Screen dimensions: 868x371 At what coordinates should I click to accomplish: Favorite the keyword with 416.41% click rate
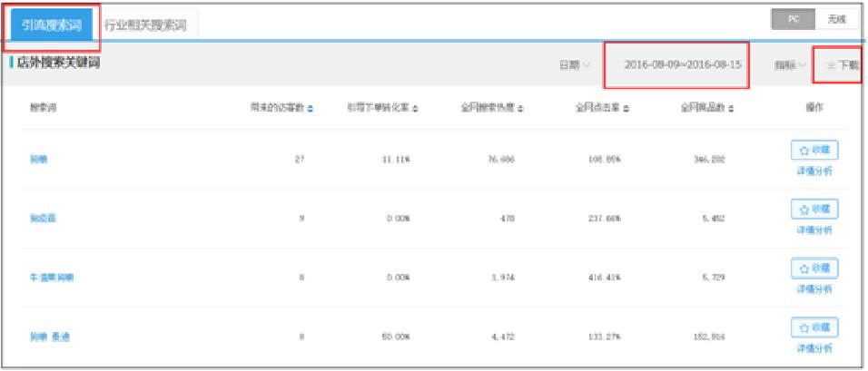click(814, 268)
